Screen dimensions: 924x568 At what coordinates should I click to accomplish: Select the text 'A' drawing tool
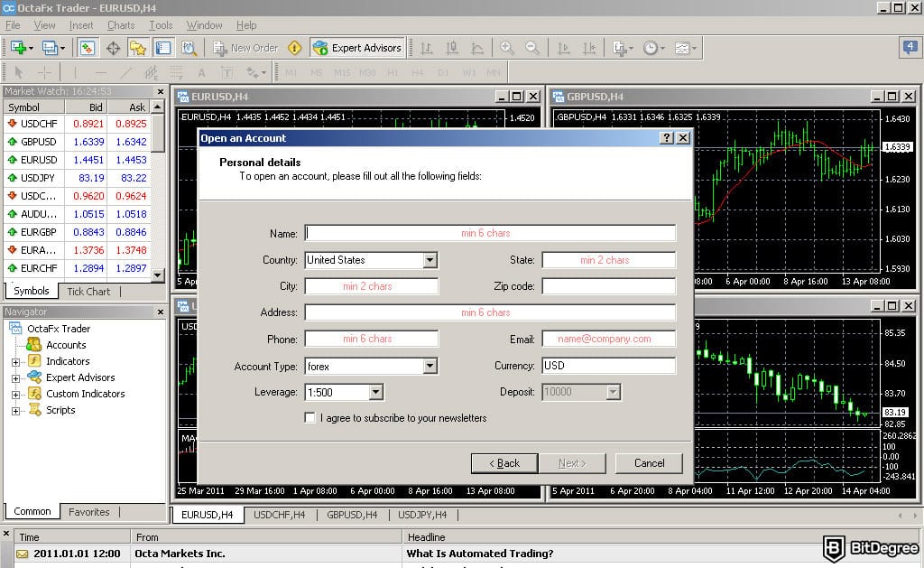[x=201, y=72]
